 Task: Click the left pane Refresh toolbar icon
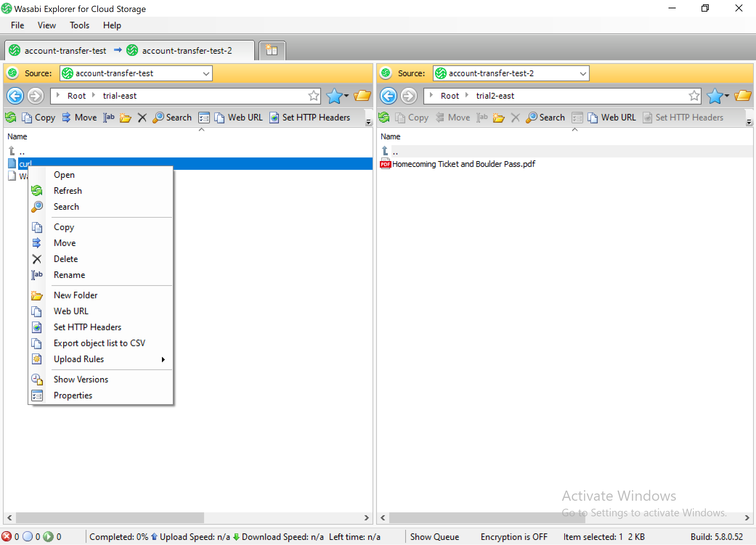click(x=11, y=117)
